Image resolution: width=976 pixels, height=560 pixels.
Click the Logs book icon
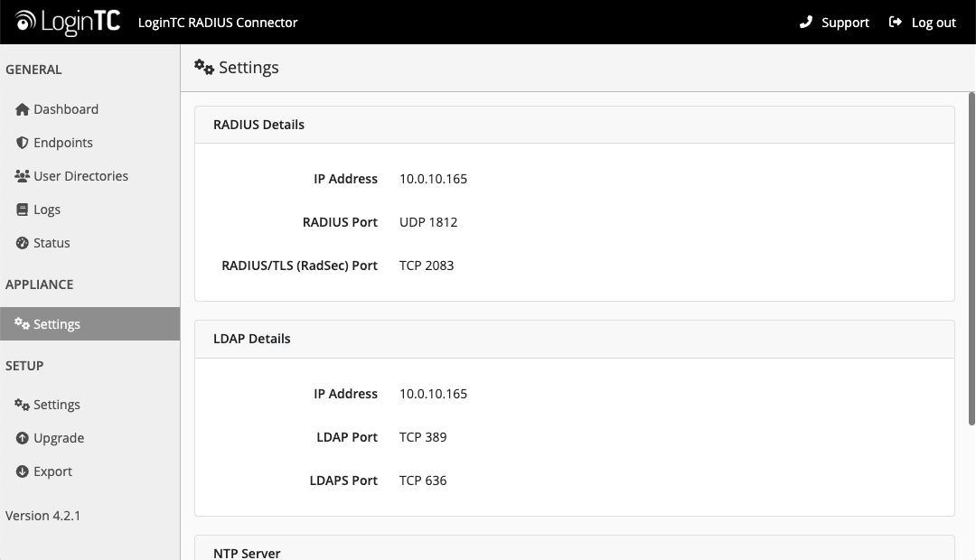coord(23,210)
